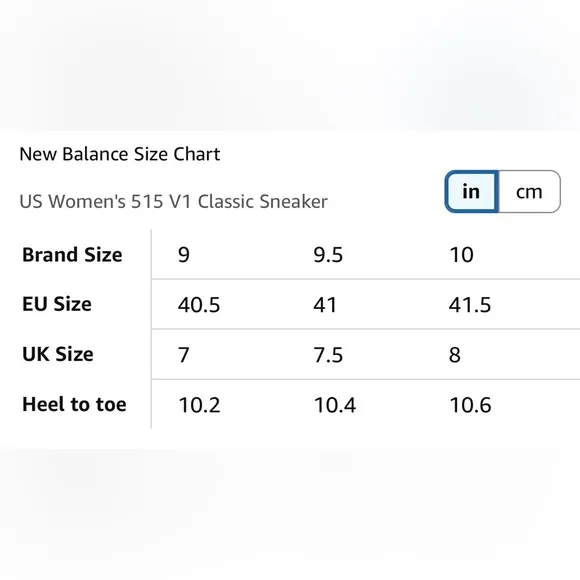The height and width of the screenshot is (580, 580).
Task: Select Brand Size 10 cell
Action: pos(461,255)
